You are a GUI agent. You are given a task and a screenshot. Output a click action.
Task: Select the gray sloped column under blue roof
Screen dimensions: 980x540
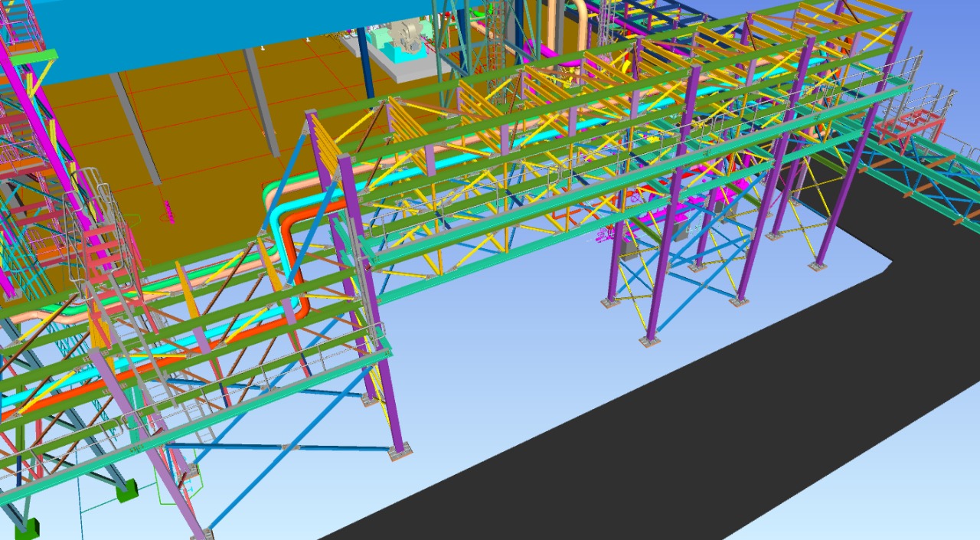(136, 128)
